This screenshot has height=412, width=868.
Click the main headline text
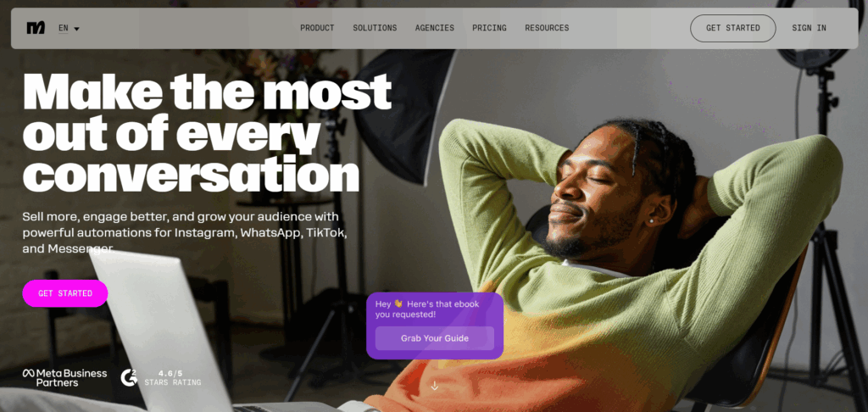(207, 131)
